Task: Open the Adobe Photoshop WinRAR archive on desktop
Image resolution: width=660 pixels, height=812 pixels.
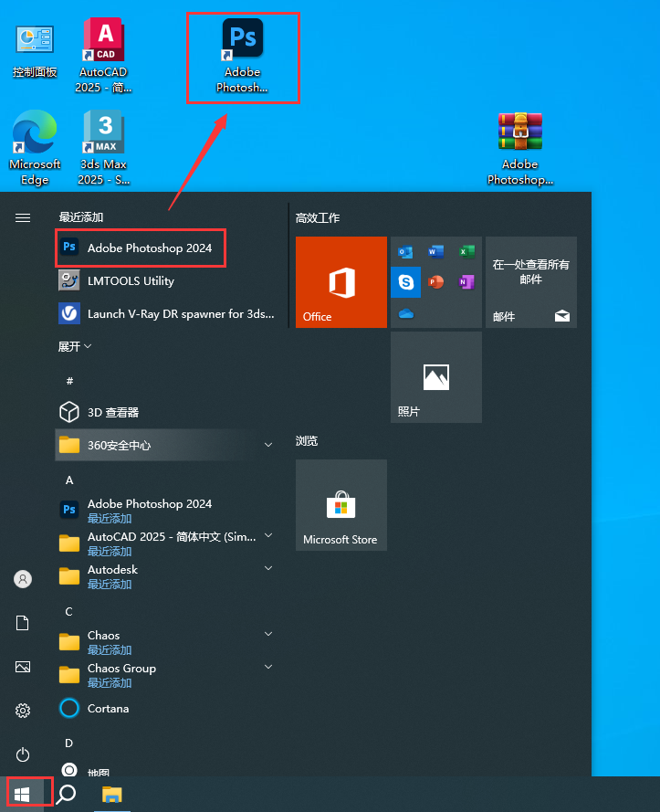Action: point(519,149)
